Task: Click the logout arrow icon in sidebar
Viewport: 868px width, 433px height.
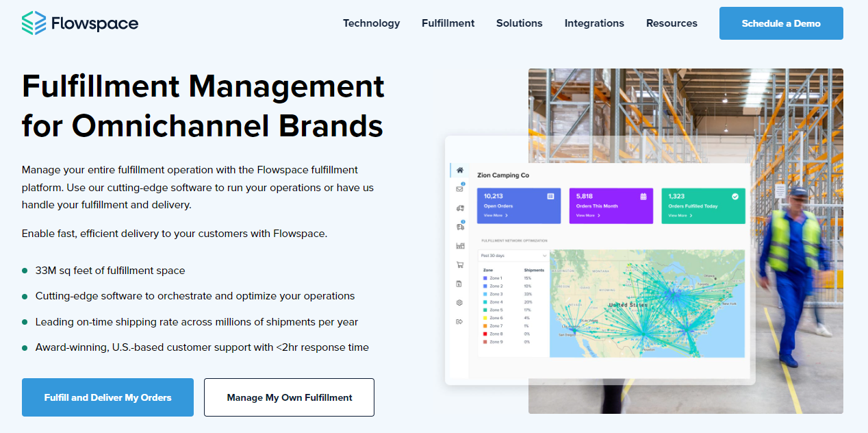Action: pyautogui.click(x=460, y=321)
